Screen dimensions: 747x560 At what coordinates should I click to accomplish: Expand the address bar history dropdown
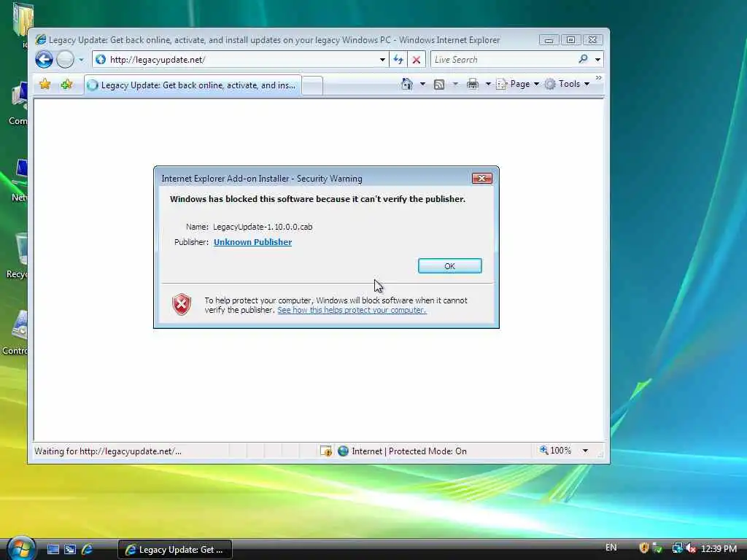(x=382, y=60)
